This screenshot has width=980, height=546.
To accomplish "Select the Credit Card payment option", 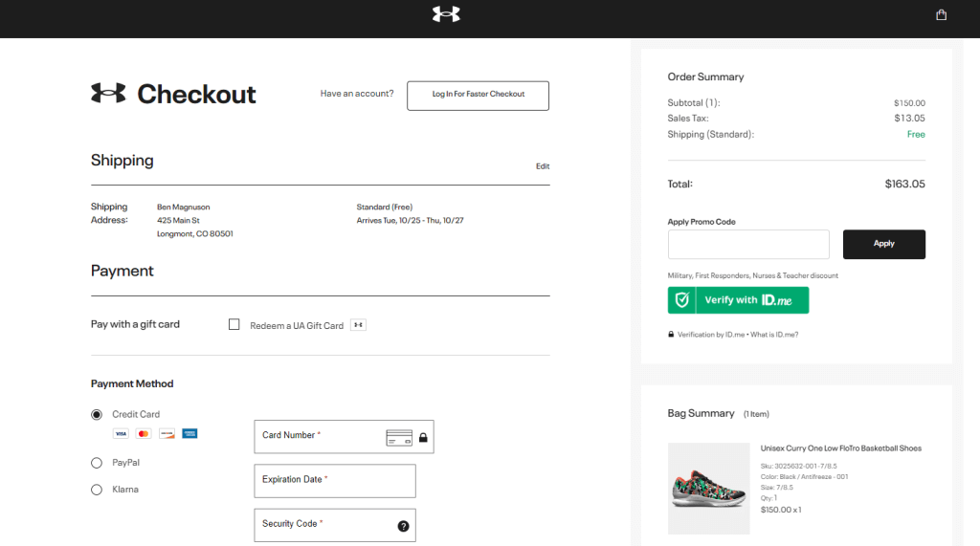I will click(97, 415).
